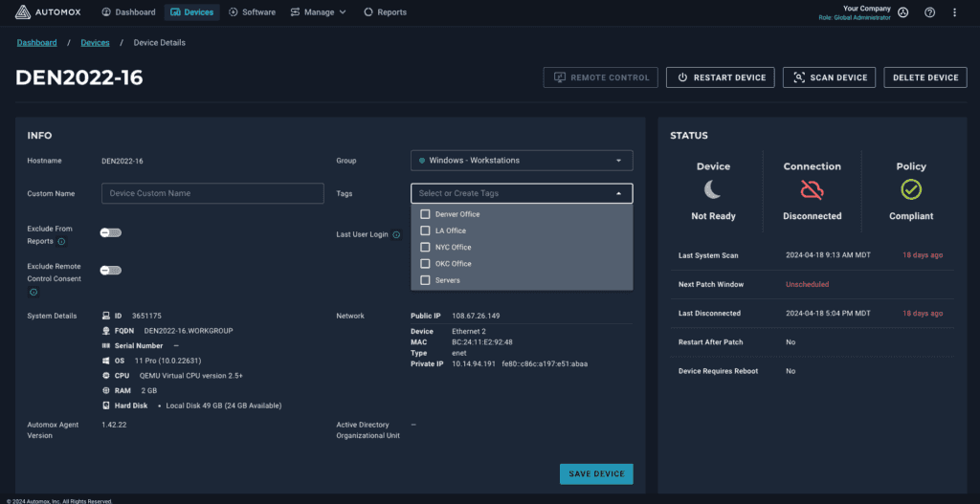Open the Group dropdown Windows - Workstations
The height and width of the screenshot is (504, 980).
pyautogui.click(x=522, y=161)
